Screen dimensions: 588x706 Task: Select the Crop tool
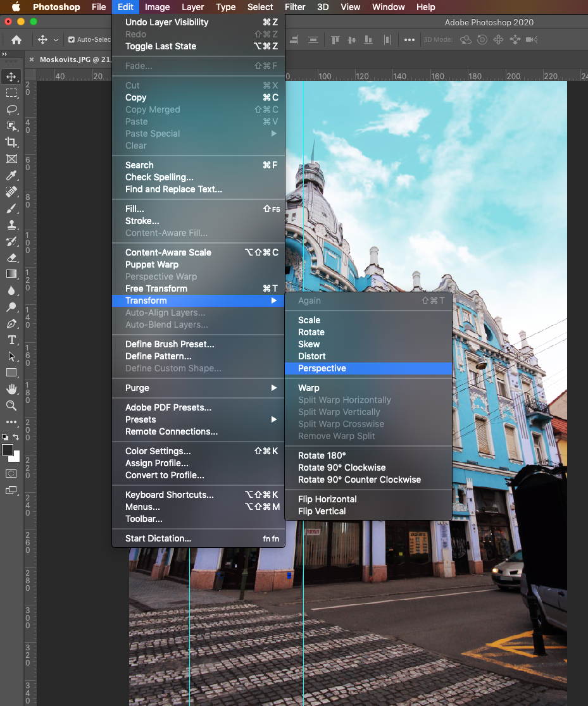11,142
